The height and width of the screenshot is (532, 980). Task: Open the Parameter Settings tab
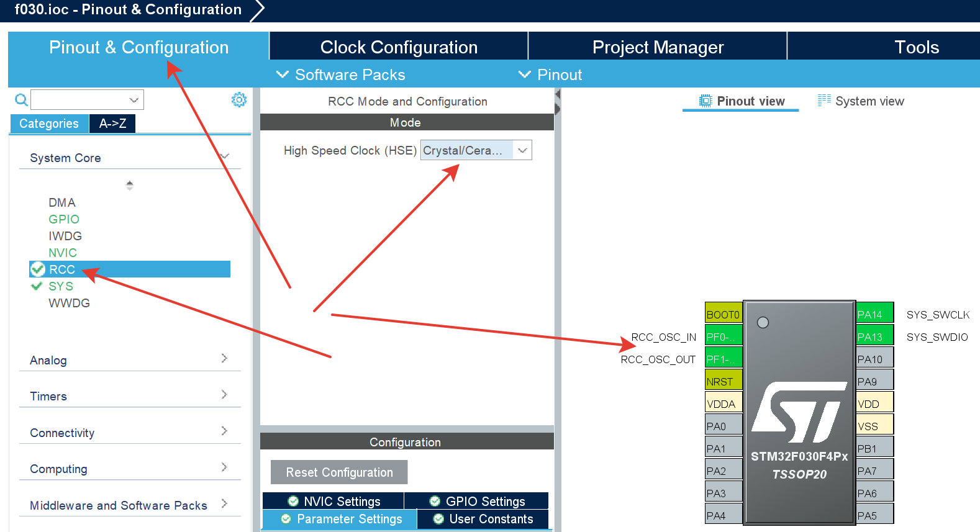click(340, 519)
